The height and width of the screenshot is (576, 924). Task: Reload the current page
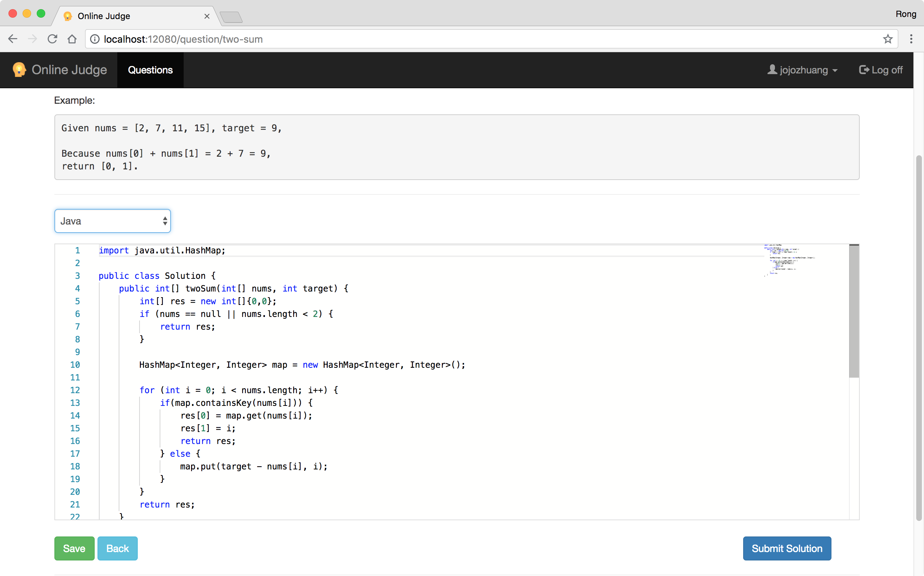(x=52, y=39)
